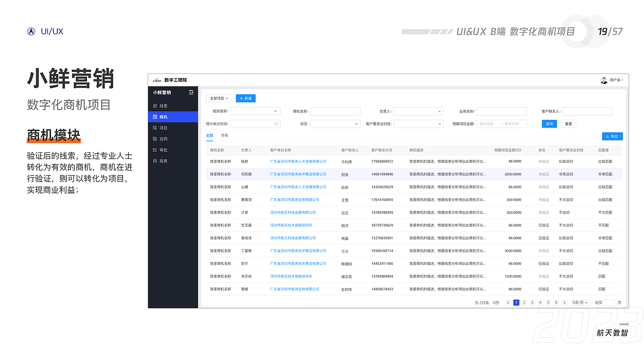
Task: Go to page 1 in pagination
Action: 516,303
